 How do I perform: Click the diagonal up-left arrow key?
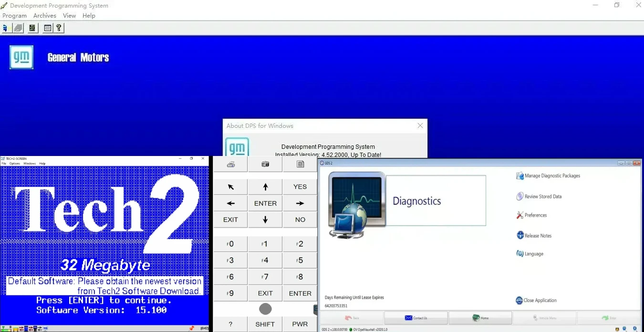[x=230, y=187]
